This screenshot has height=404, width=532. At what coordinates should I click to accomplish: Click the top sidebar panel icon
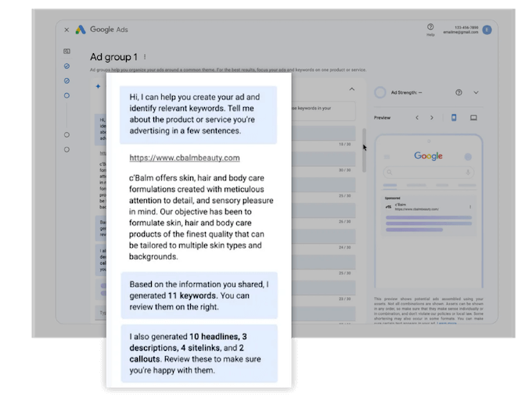click(x=66, y=51)
